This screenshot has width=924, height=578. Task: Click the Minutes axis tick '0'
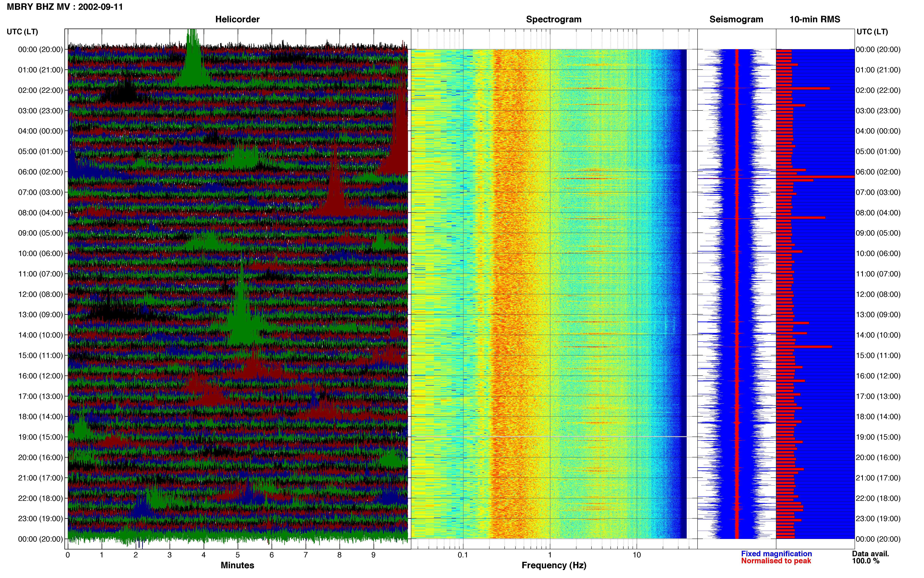tap(68, 555)
